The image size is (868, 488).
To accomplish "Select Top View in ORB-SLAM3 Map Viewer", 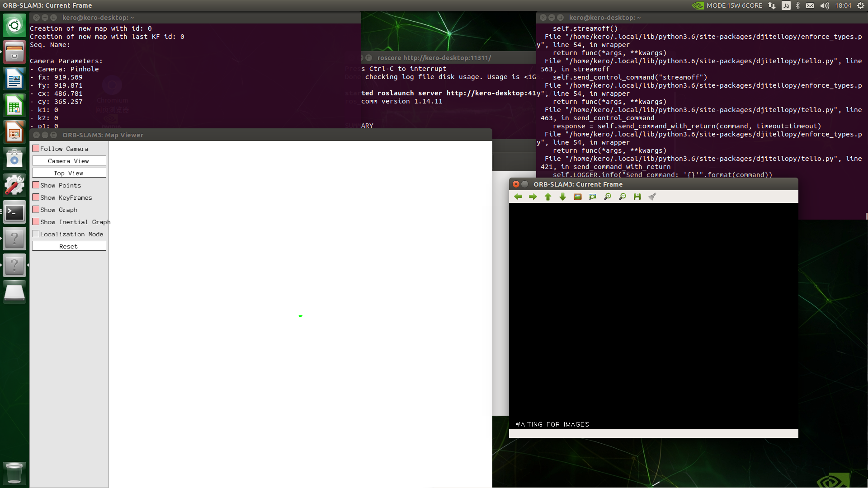I will coord(68,173).
